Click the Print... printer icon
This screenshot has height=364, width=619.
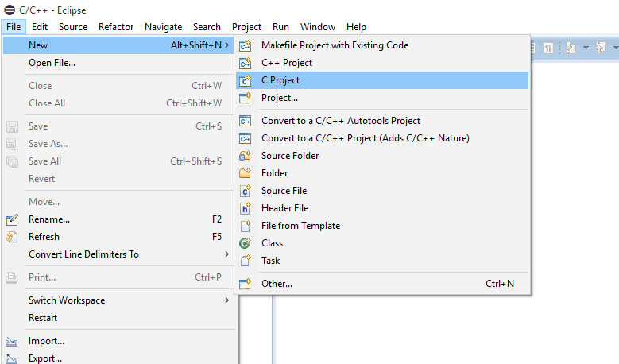coord(12,277)
